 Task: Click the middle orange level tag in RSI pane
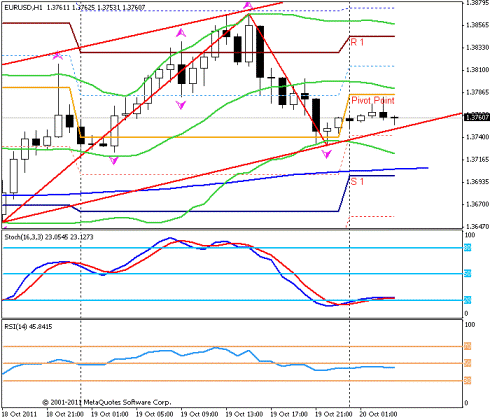tap(468, 363)
